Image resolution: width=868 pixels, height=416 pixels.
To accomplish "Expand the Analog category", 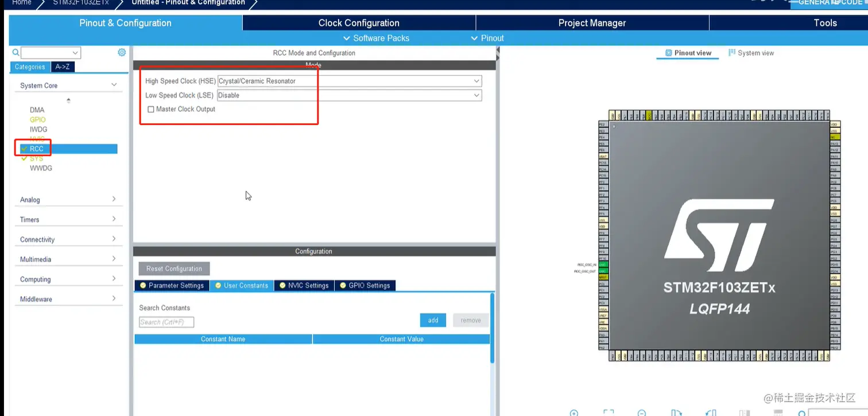I will [x=68, y=200].
